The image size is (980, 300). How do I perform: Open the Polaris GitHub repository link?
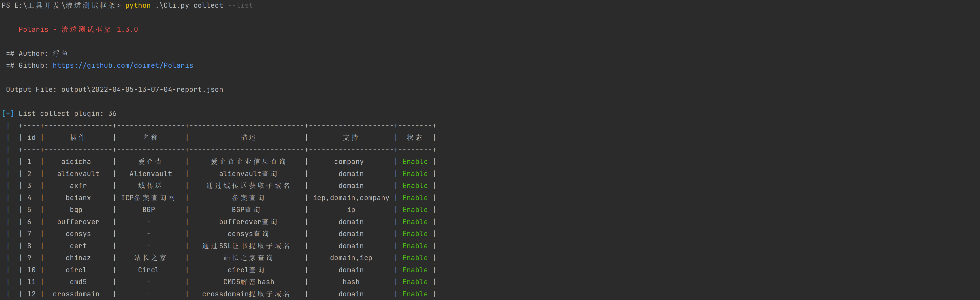tap(122, 65)
